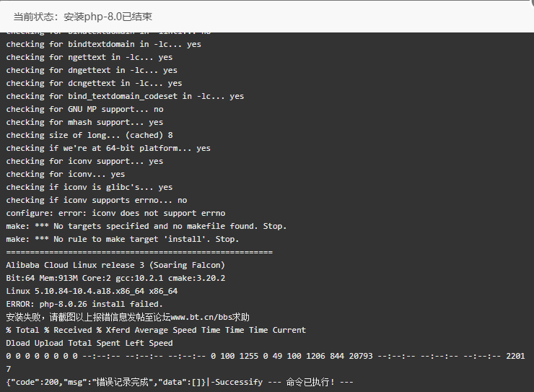
Task: Click the "Dload Upload Total Spent Left Speed" line
Action: 89,343
